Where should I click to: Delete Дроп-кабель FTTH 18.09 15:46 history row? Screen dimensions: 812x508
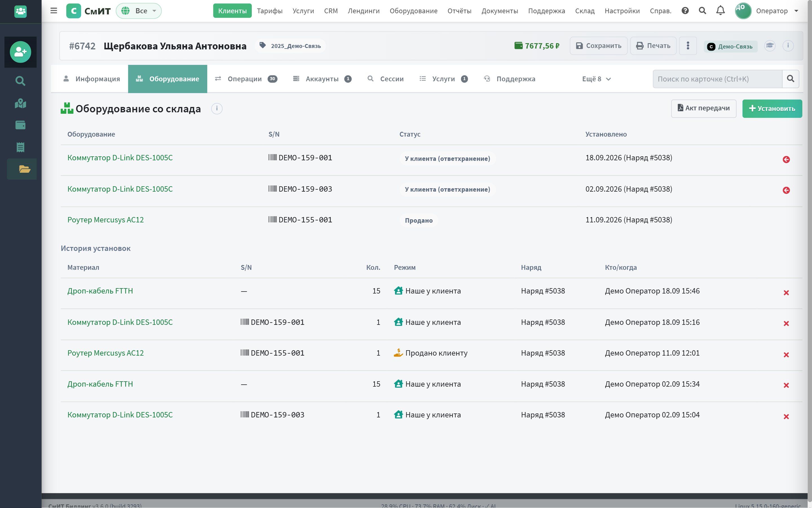(x=786, y=293)
